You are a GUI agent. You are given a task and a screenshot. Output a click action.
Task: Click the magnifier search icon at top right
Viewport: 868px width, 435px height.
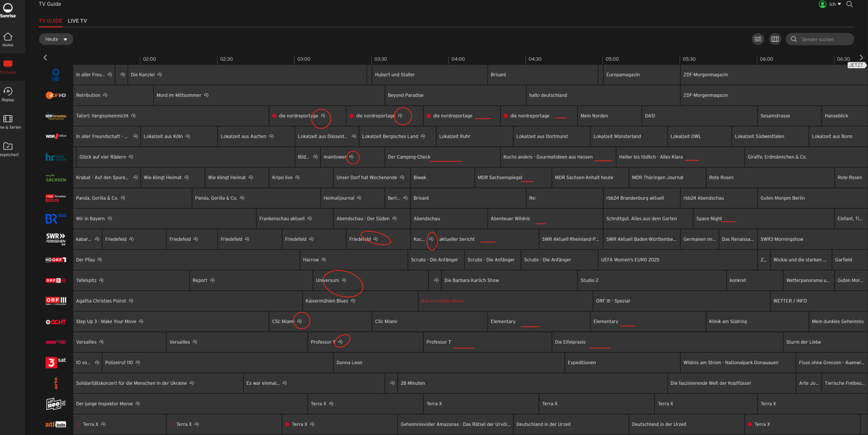(850, 5)
